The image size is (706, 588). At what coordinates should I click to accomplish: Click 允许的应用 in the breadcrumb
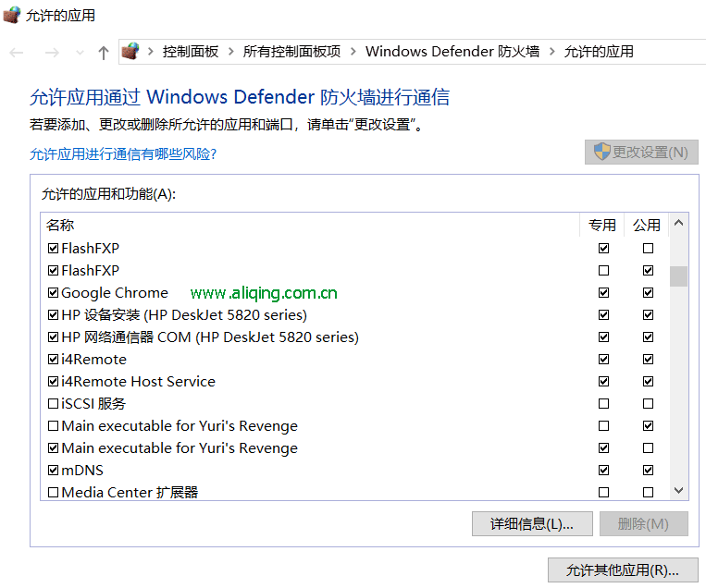point(599,52)
